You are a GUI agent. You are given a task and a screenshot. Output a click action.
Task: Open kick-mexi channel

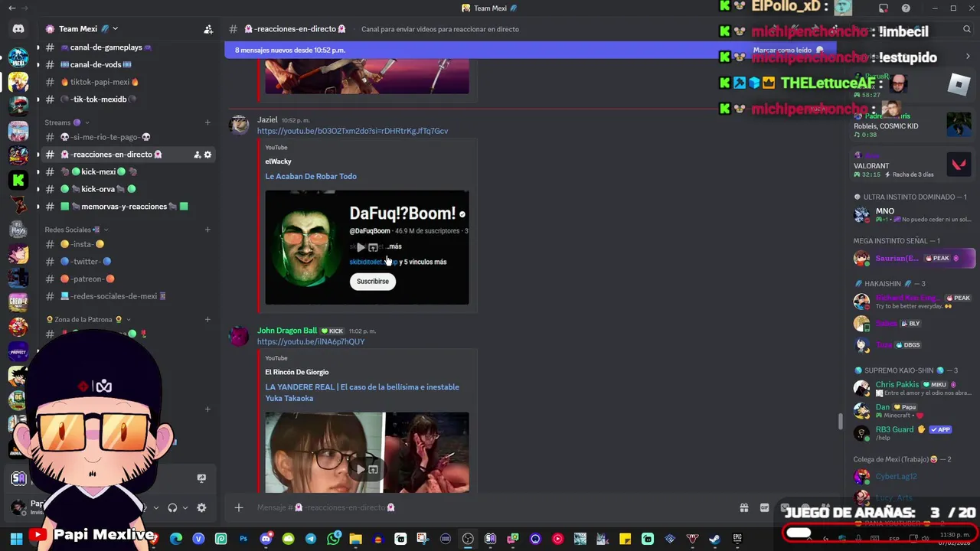[128, 171]
